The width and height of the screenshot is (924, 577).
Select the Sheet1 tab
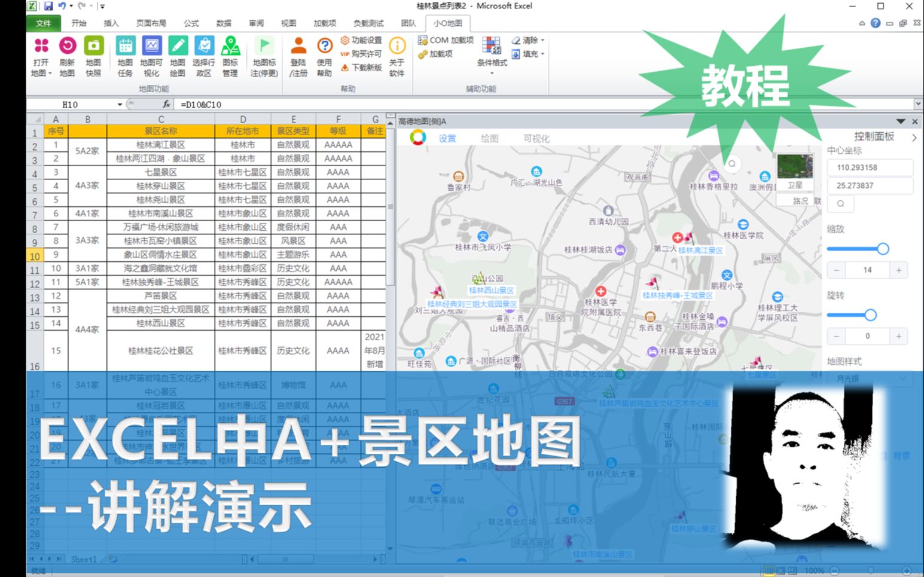[83, 559]
